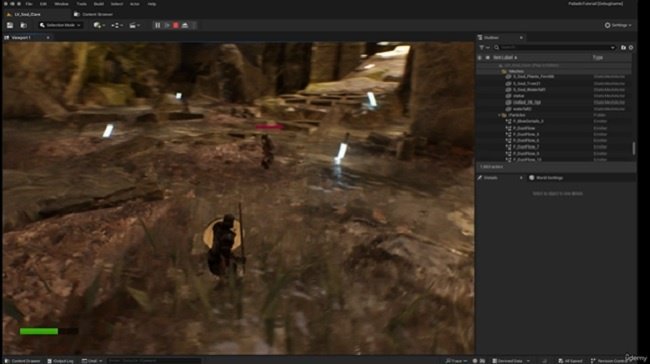This screenshot has height=364, width=650.
Task: Close the Details tab
Action: (x=521, y=178)
